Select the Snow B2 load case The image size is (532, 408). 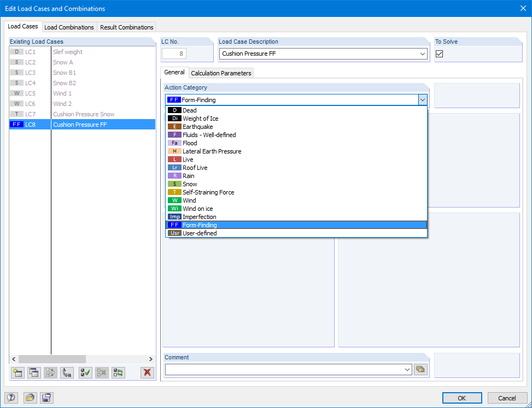83,83
